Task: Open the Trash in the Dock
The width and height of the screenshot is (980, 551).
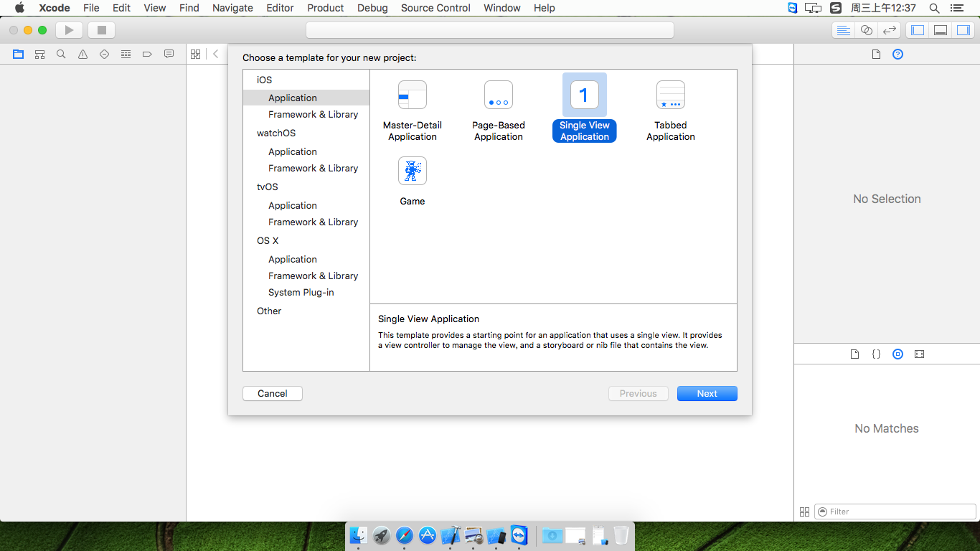Action: point(621,535)
